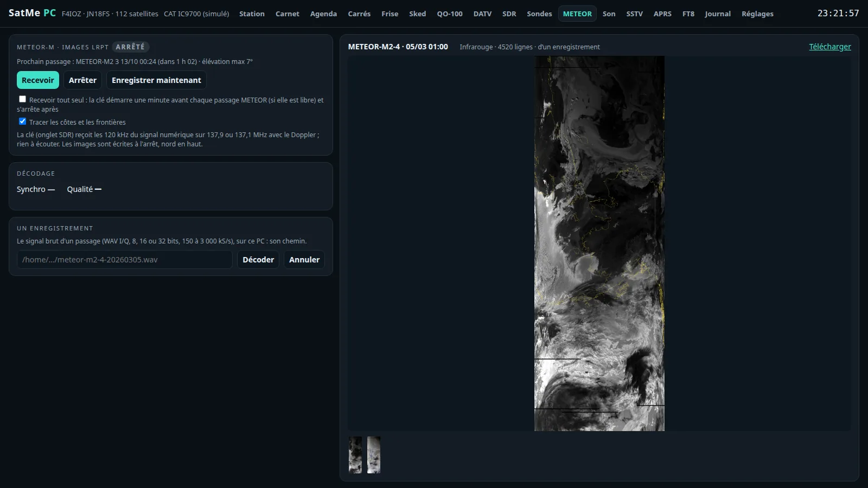Switch to the Agenda tab
This screenshot has width=868, height=488.
click(x=323, y=14)
